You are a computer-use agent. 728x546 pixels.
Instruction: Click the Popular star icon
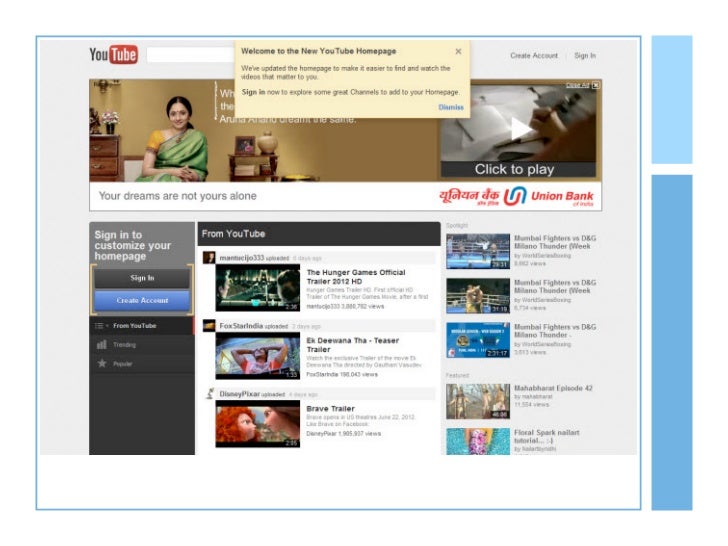102,364
